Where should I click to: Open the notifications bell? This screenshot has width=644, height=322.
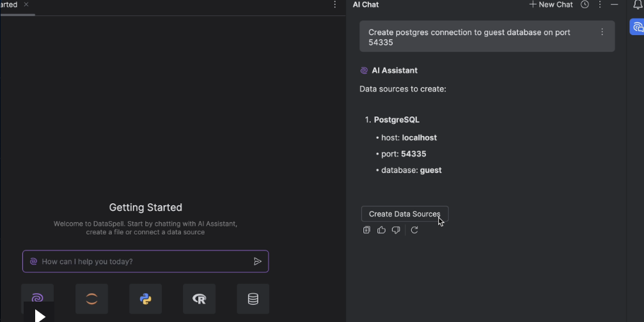tap(637, 4)
